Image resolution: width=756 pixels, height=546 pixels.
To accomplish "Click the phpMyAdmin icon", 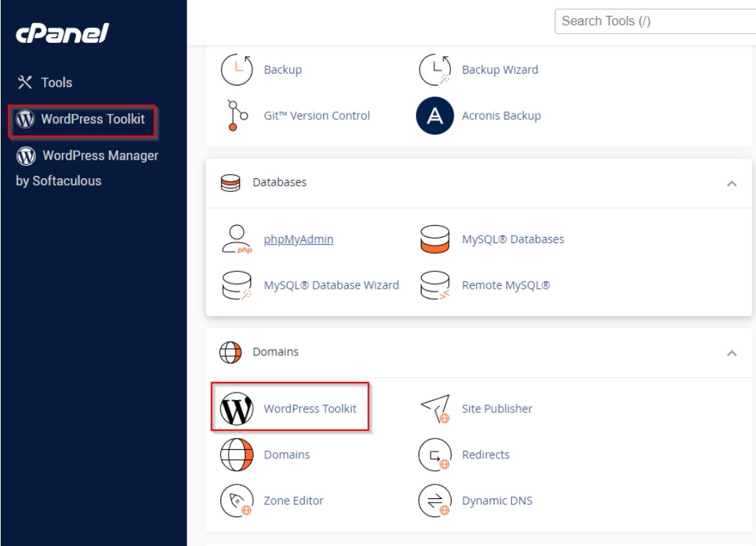I will (x=236, y=240).
